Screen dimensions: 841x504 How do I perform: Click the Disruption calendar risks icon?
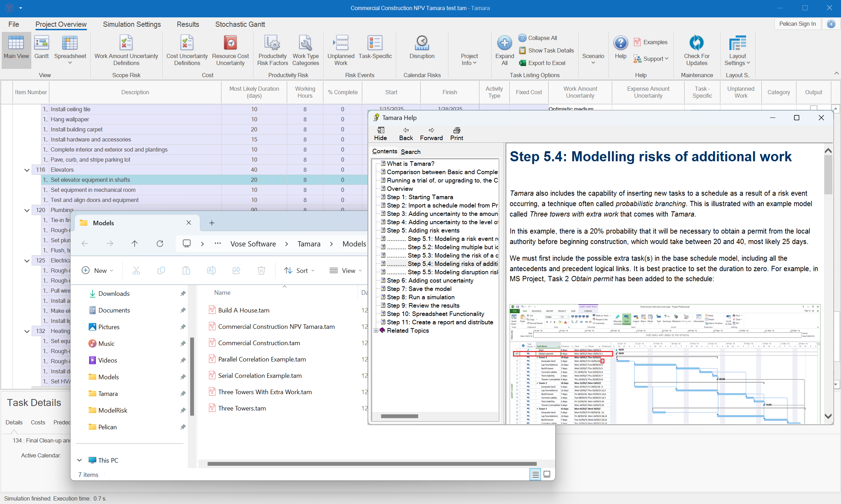pos(421,49)
